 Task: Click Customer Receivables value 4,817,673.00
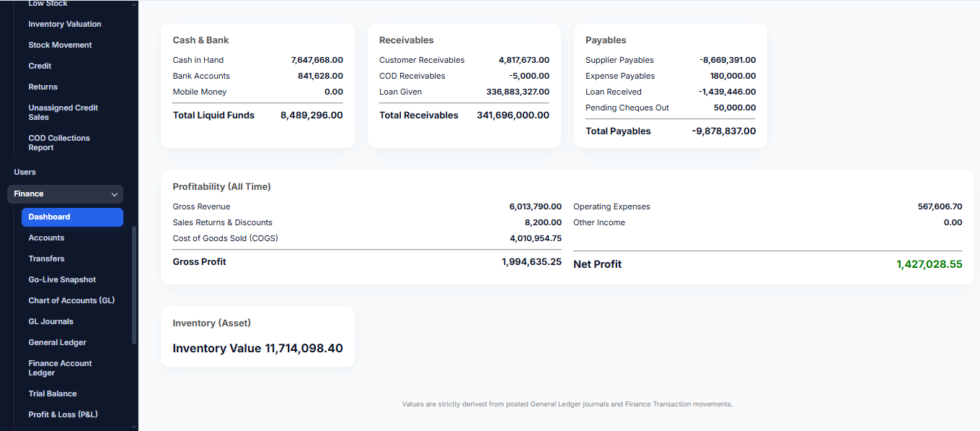point(524,60)
